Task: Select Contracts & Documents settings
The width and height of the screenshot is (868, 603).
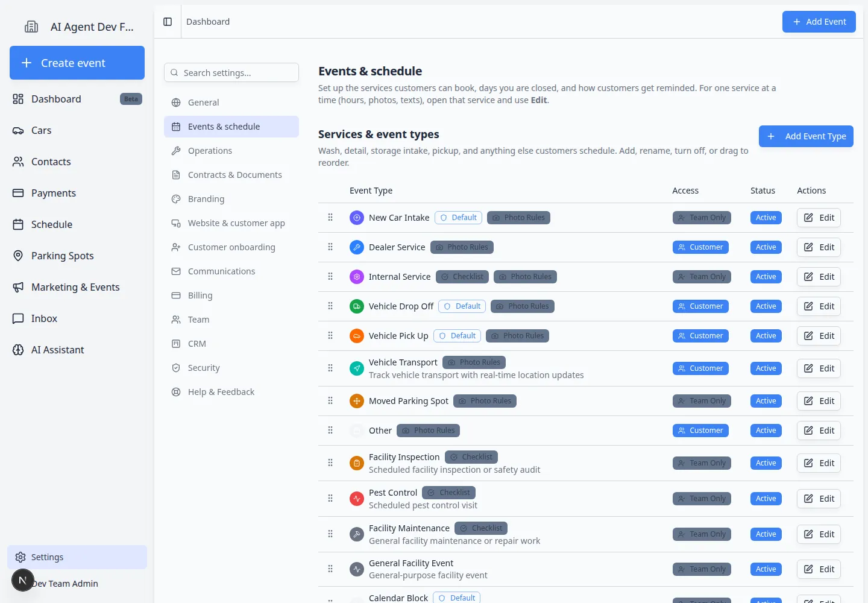Action: tap(231, 175)
